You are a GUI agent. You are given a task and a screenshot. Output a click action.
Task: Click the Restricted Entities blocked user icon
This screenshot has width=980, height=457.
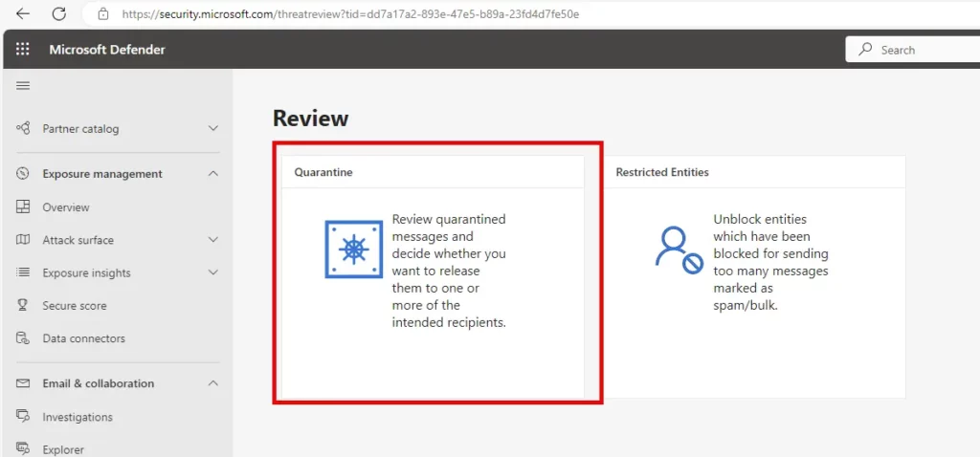click(x=679, y=250)
